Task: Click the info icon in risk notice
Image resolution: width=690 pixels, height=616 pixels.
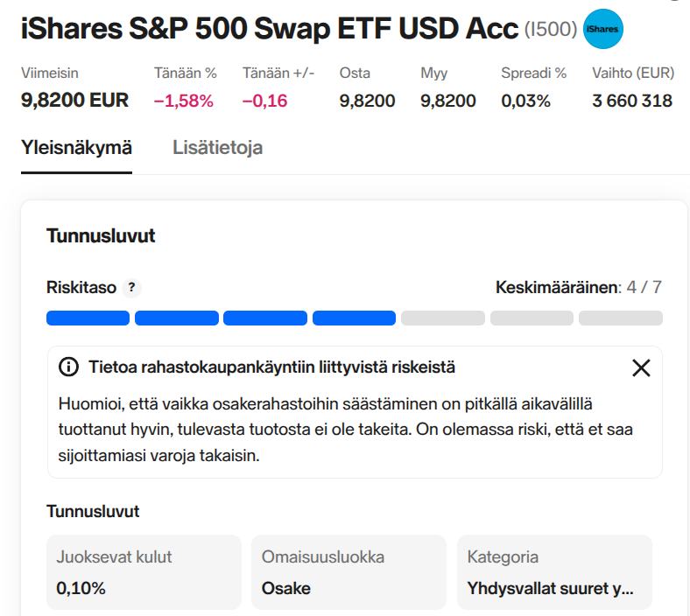Action: pyautogui.click(x=68, y=367)
